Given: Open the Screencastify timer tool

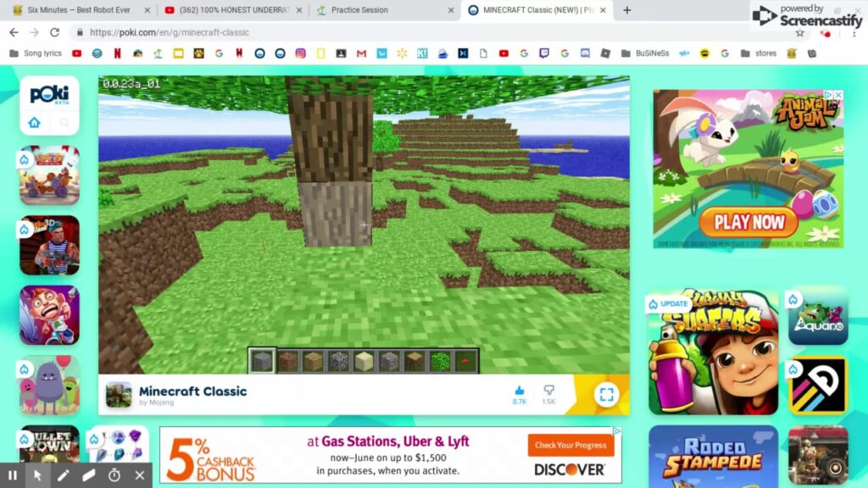Looking at the screenshot, I should point(114,474).
